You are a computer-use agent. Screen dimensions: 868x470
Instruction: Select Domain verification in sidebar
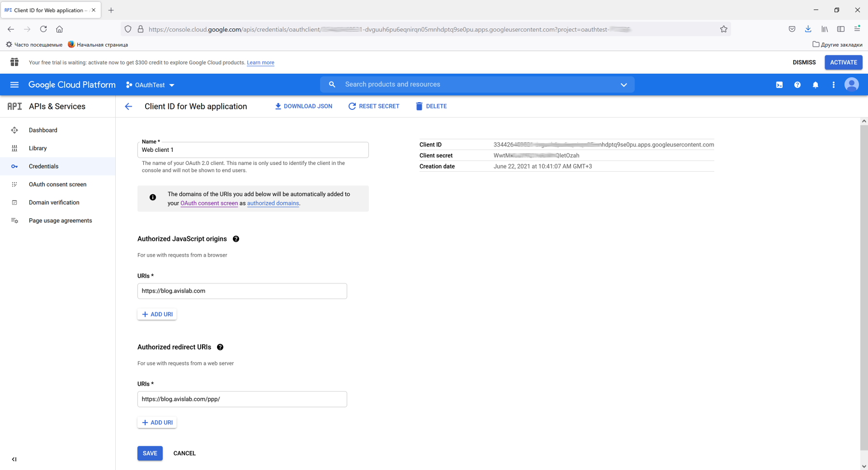(54, 202)
